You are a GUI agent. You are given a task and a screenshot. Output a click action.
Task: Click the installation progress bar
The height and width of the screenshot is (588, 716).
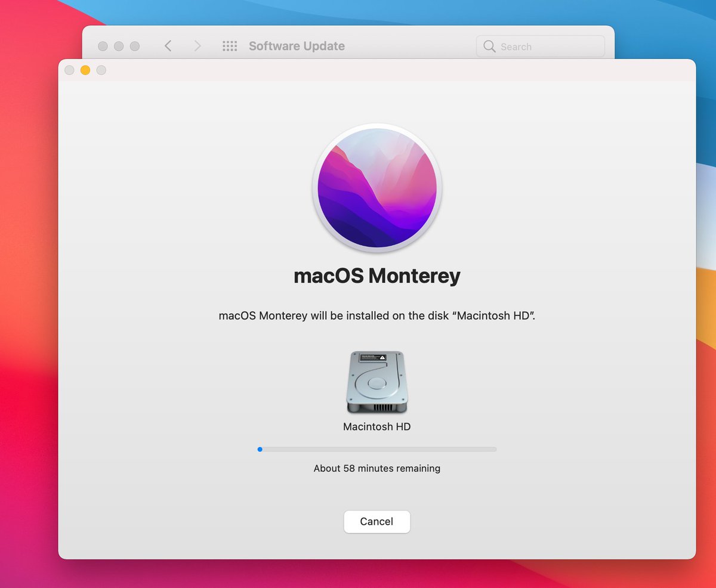[x=376, y=449]
